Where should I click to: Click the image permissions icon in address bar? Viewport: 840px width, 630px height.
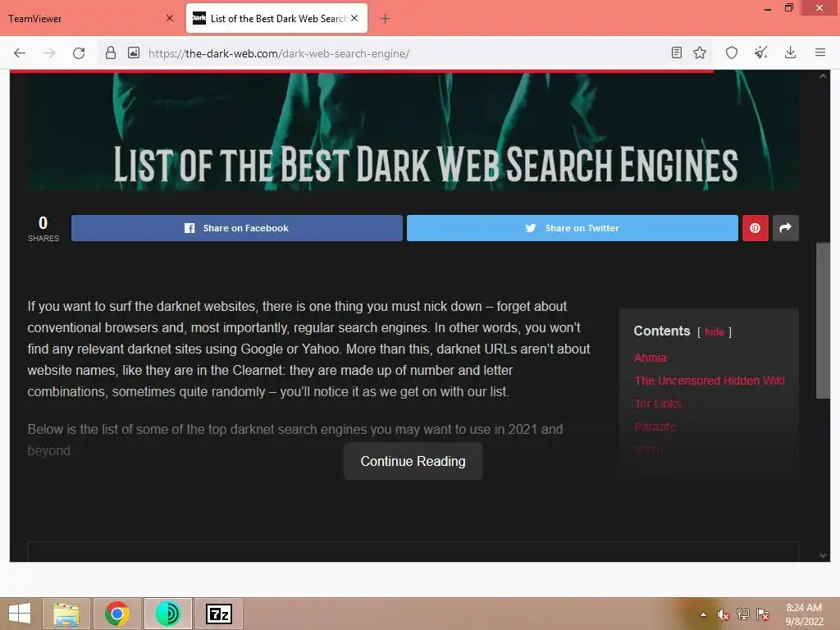click(x=134, y=52)
